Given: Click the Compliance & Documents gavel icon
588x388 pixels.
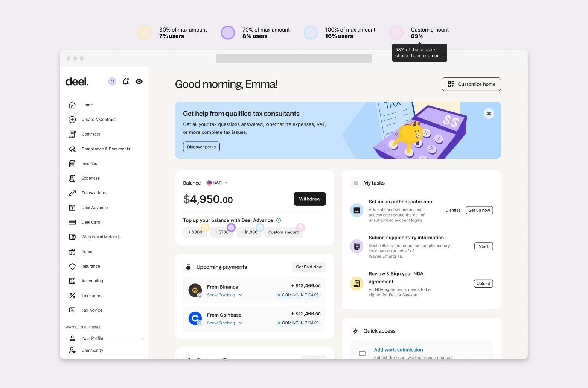Looking at the screenshot, I should click(x=72, y=149).
